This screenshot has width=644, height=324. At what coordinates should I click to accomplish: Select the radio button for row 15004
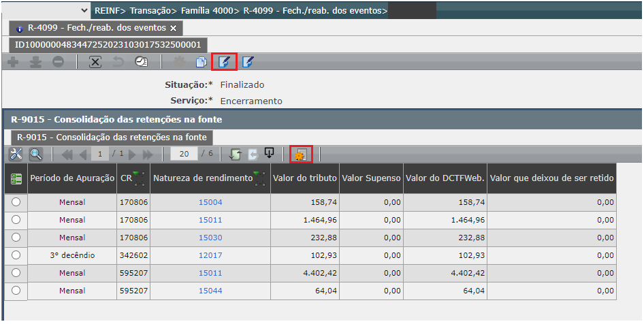[16, 202]
